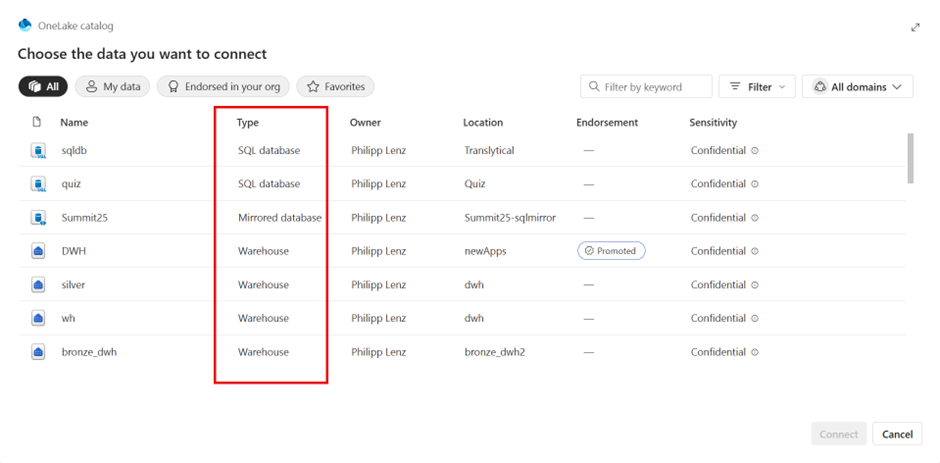Click the vertical scrollbar of the list
This screenshot has height=463, width=940.
pos(910,158)
